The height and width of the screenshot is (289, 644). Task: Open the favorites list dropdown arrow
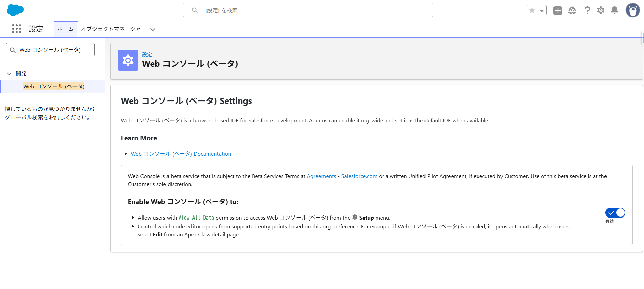542,10
